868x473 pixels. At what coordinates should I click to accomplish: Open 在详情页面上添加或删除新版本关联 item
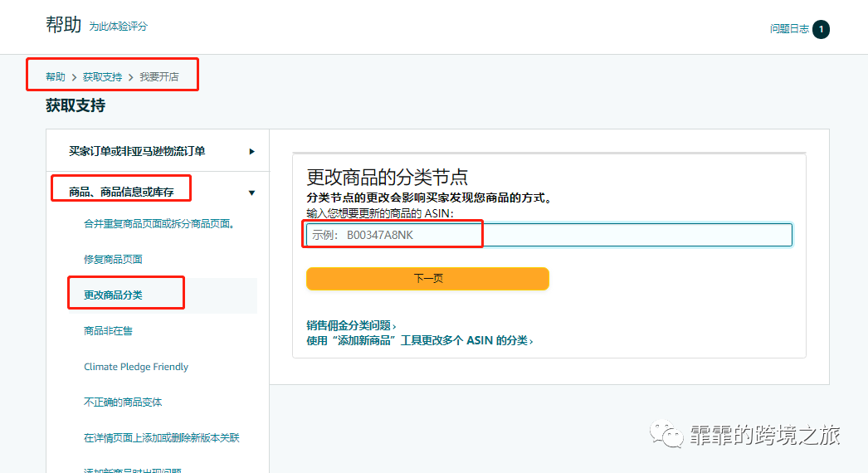162,438
